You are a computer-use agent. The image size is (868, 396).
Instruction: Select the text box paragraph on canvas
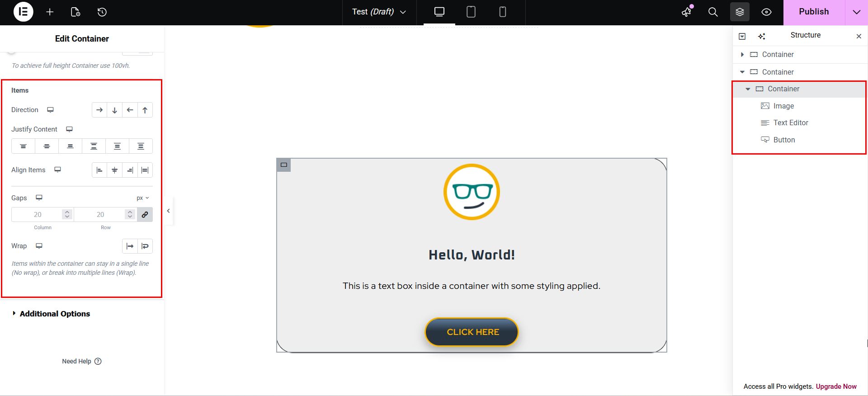(x=472, y=286)
